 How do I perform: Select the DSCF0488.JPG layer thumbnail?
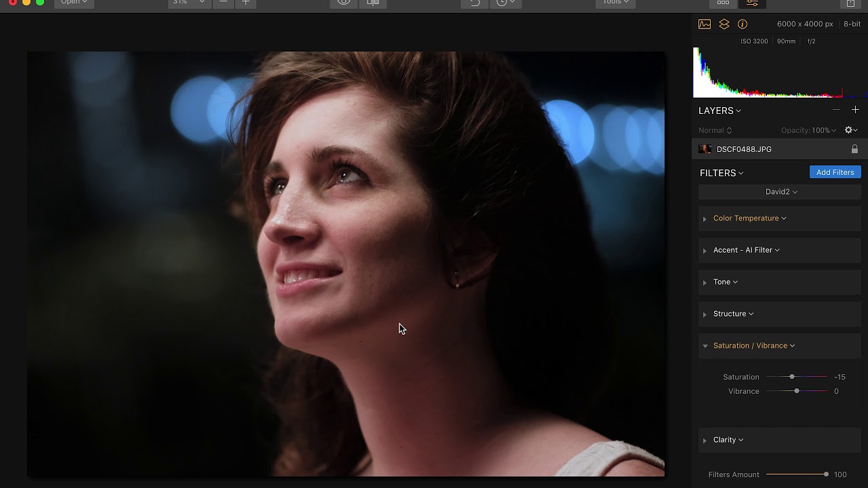pyautogui.click(x=706, y=149)
